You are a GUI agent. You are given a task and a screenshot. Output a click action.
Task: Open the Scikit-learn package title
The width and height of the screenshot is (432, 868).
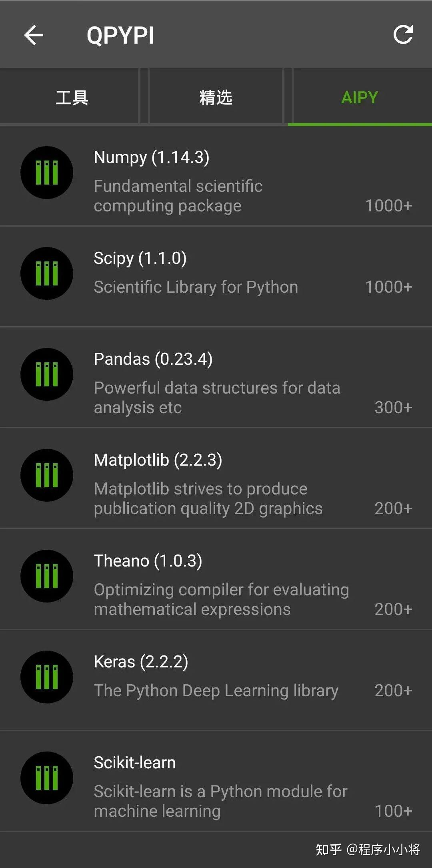click(135, 763)
